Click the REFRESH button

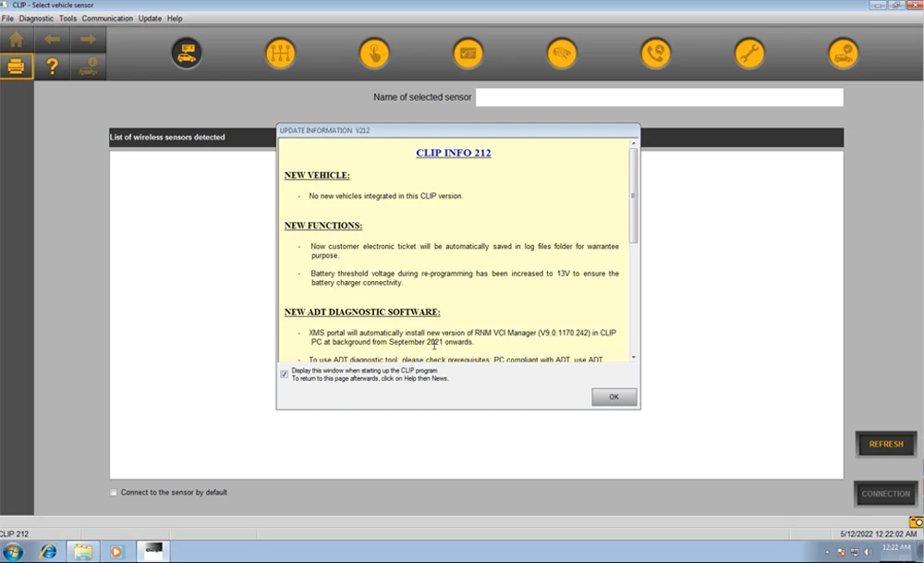[x=886, y=444]
